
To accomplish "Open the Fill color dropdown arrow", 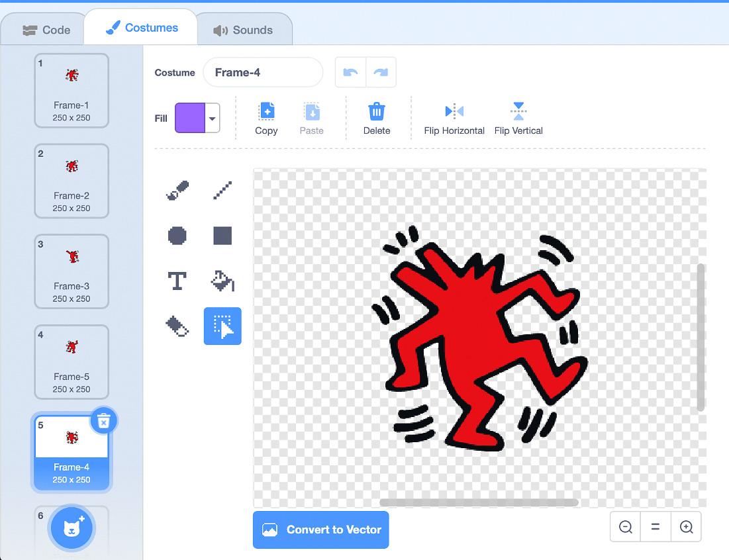I will click(213, 118).
